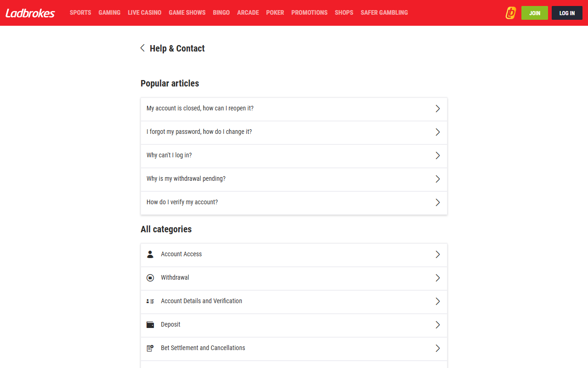Image resolution: width=588 pixels, height=368 pixels.
Task: Open the Safer Gambling page
Action: tap(384, 13)
